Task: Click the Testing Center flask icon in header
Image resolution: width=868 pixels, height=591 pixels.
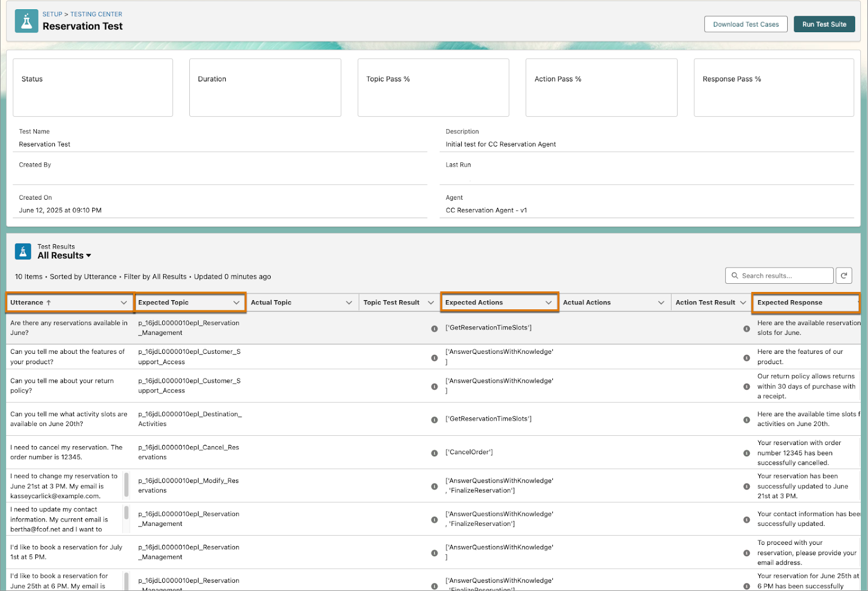Action: 27,21
